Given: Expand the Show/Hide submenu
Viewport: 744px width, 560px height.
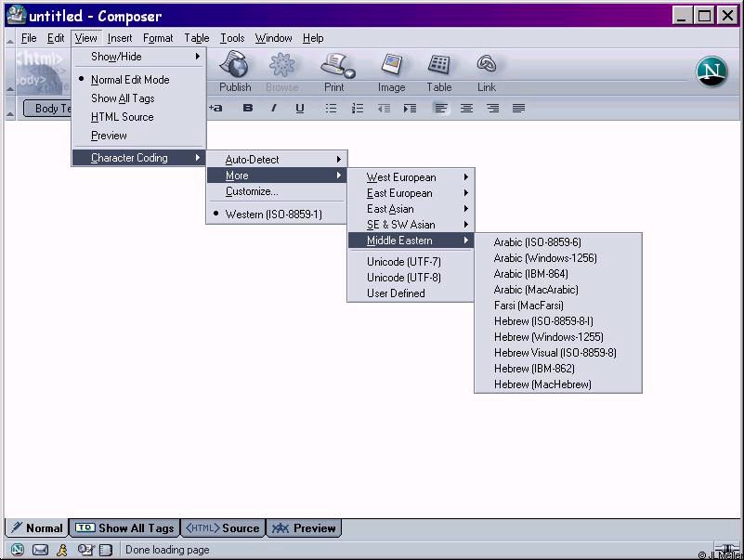Looking at the screenshot, I should (139, 57).
